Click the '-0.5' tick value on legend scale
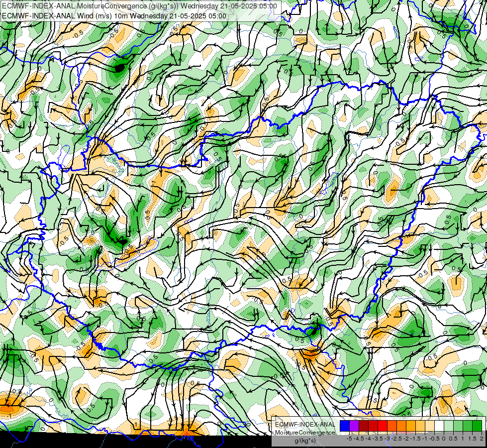The image size is (487, 448). pyautogui.click(x=434, y=439)
